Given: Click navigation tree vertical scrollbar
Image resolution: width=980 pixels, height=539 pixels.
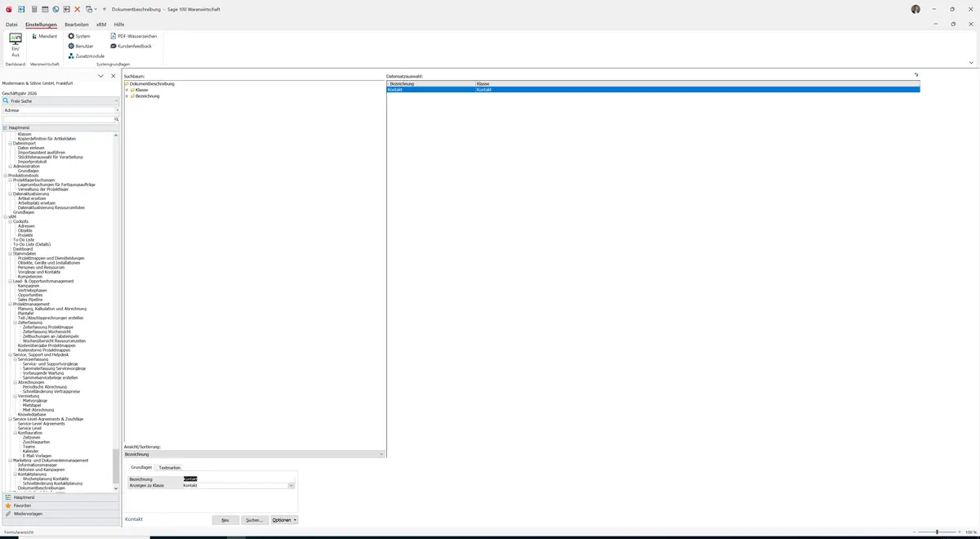Looking at the screenshot, I should click(116, 465).
